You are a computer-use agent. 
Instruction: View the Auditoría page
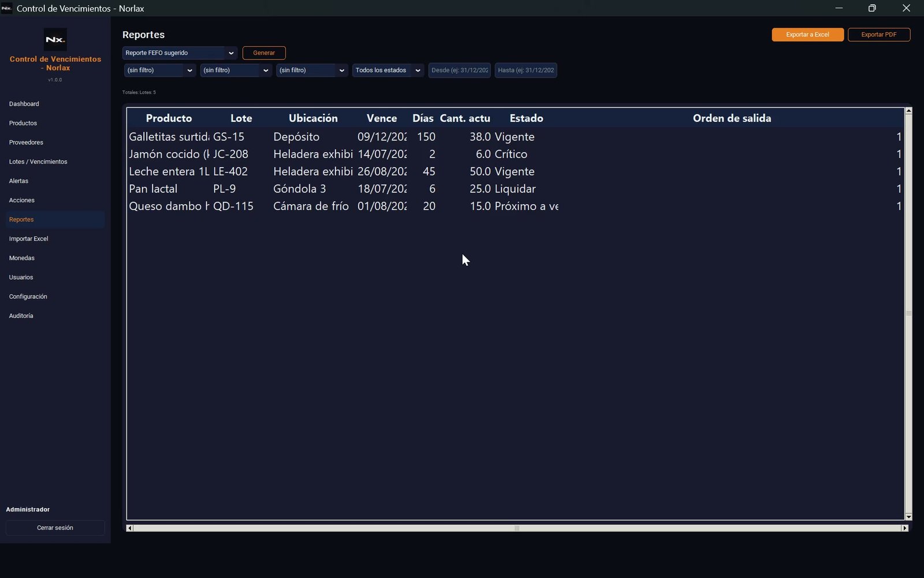click(55, 316)
